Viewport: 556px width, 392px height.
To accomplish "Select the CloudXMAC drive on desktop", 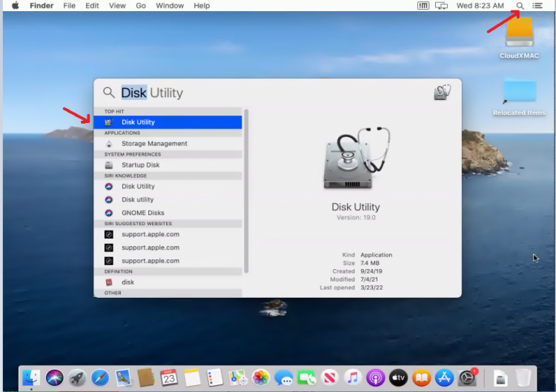I will tap(520, 39).
